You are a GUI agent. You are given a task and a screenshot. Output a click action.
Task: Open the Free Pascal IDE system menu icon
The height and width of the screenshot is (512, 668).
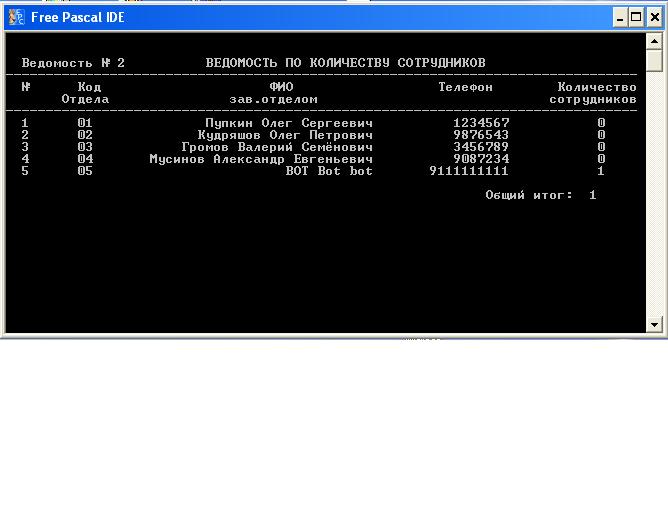(x=16, y=17)
